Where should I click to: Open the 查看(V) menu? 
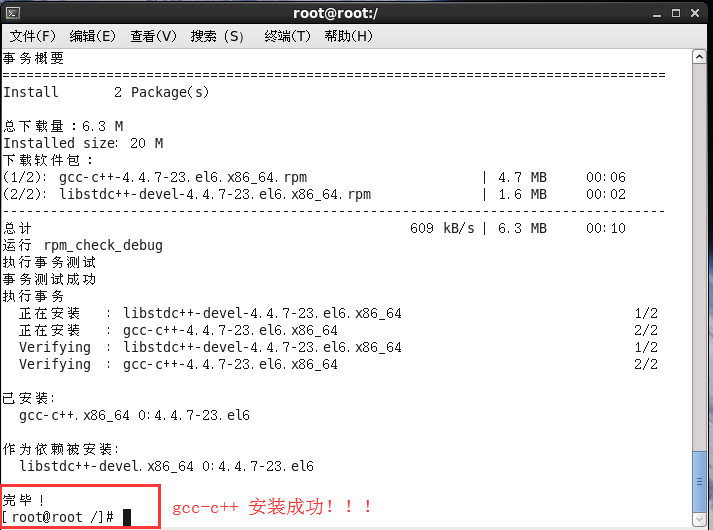tap(153, 36)
